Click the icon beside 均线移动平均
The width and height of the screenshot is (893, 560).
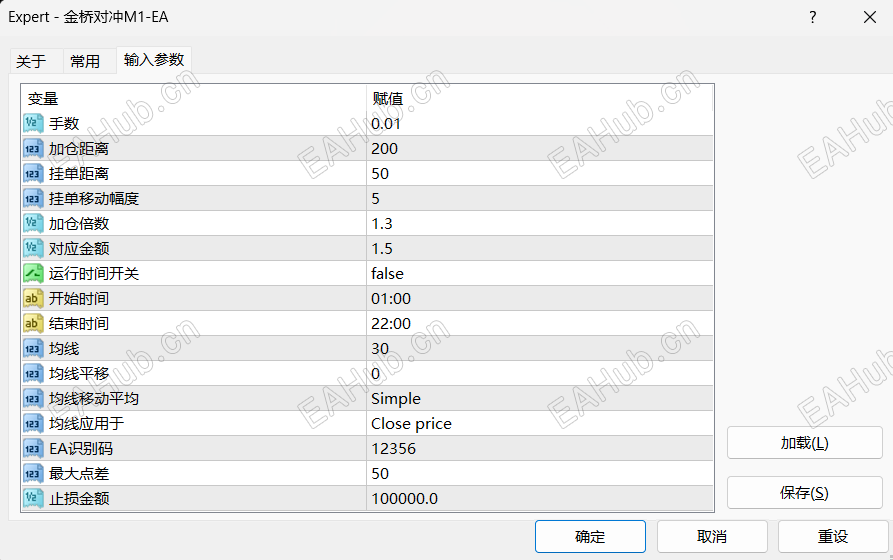click(33, 399)
